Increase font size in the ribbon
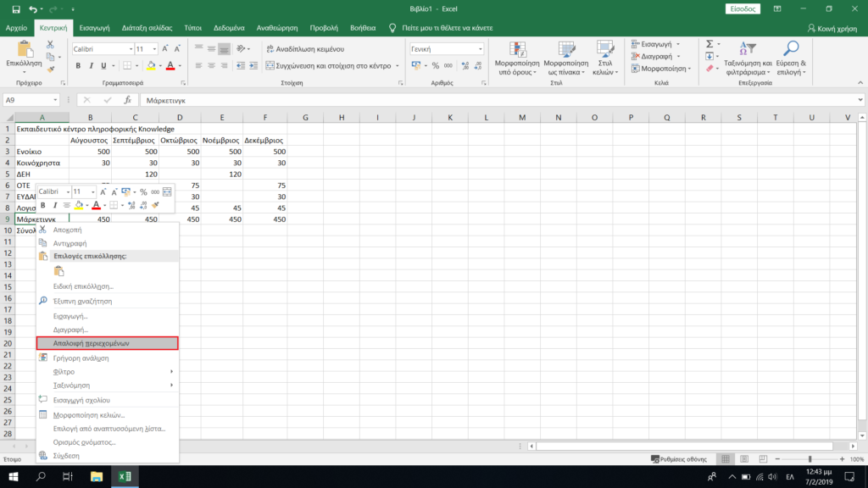This screenshot has width=868, height=488. [x=165, y=48]
